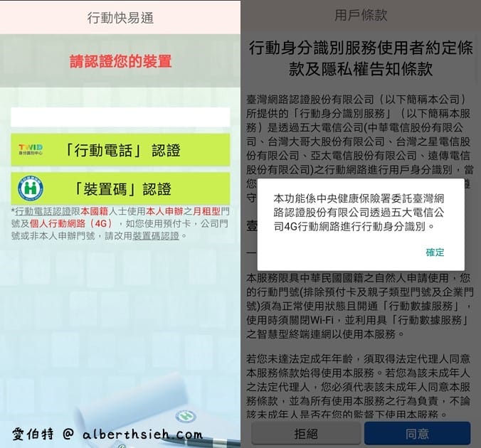Click the dialog message about 中央健康保險署
The height and width of the screenshot is (448, 481).
(x=359, y=213)
